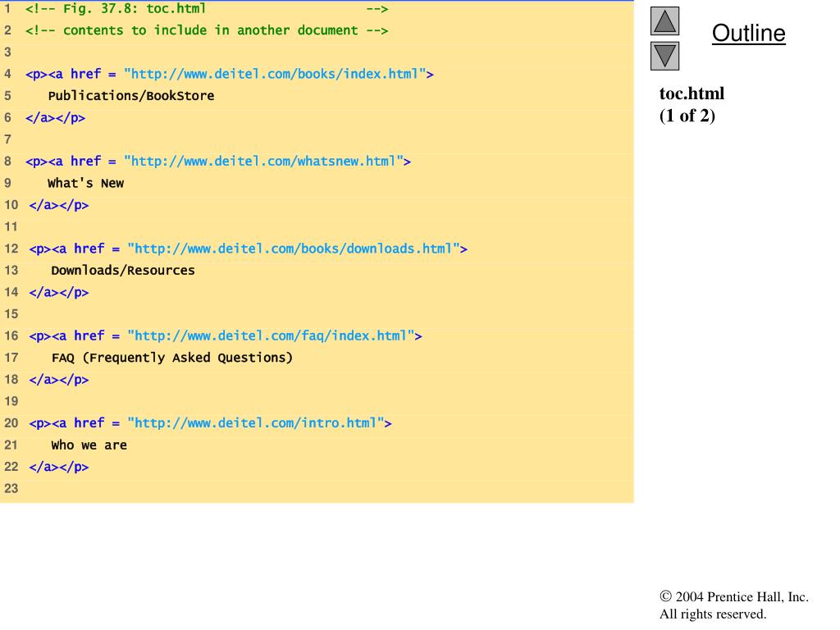Click the closing tags on line 18
The height and width of the screenshot is (630, 840).
click(59, 380)
